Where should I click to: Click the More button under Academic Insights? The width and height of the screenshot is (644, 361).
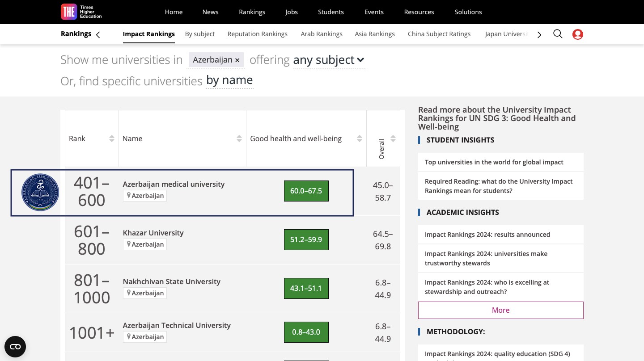pyautogui.click(x=500, y=310)
